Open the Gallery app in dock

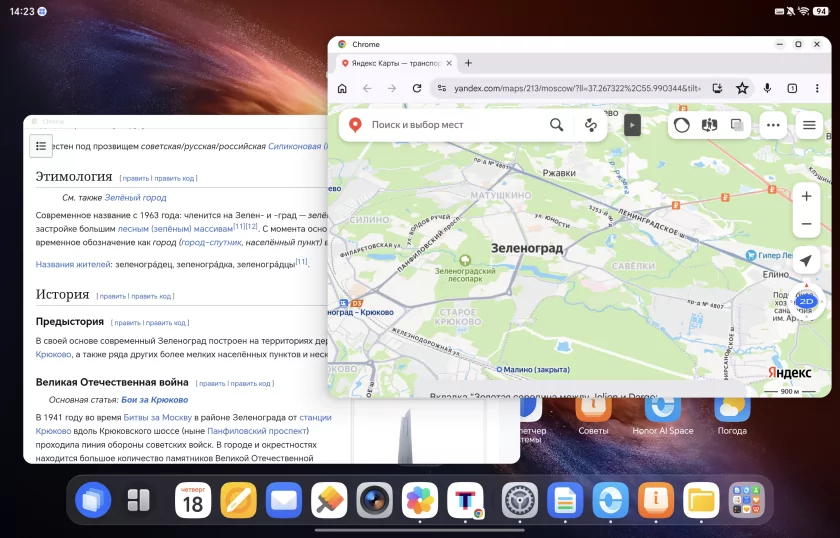[x=420, y=500]
